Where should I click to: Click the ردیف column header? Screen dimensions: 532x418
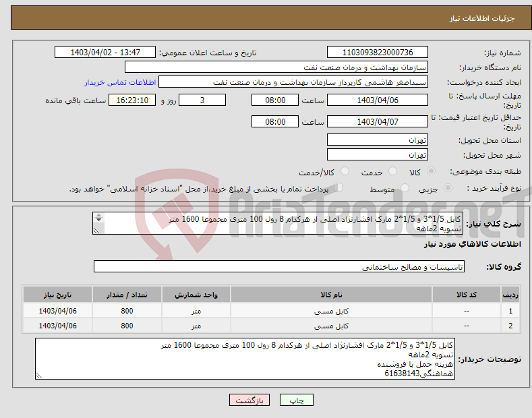[x=510, y=295]
